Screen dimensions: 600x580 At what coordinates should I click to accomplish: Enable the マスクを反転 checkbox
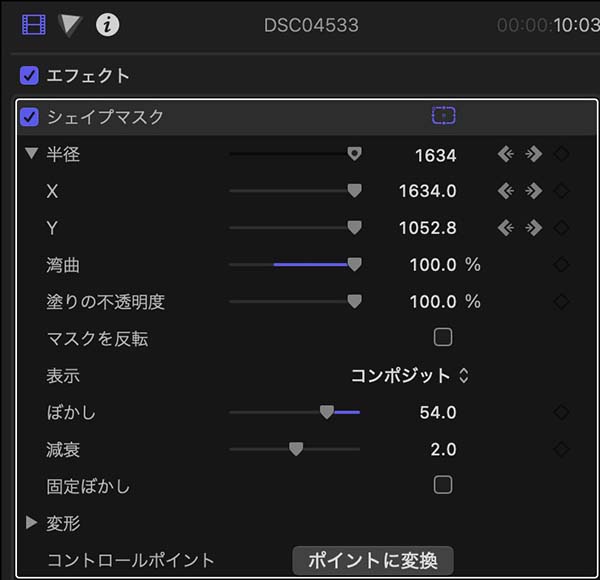(x=443, y=337)
